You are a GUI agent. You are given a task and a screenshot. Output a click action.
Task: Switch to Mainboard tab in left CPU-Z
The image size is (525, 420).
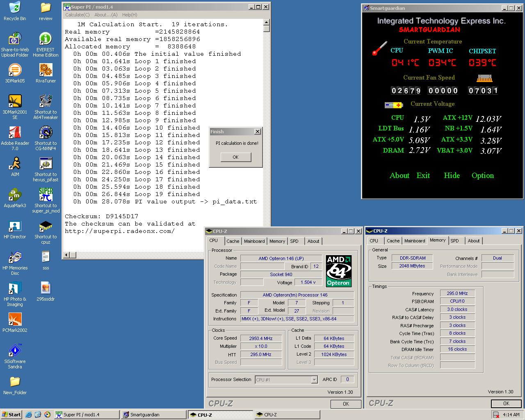click(254, 241)
